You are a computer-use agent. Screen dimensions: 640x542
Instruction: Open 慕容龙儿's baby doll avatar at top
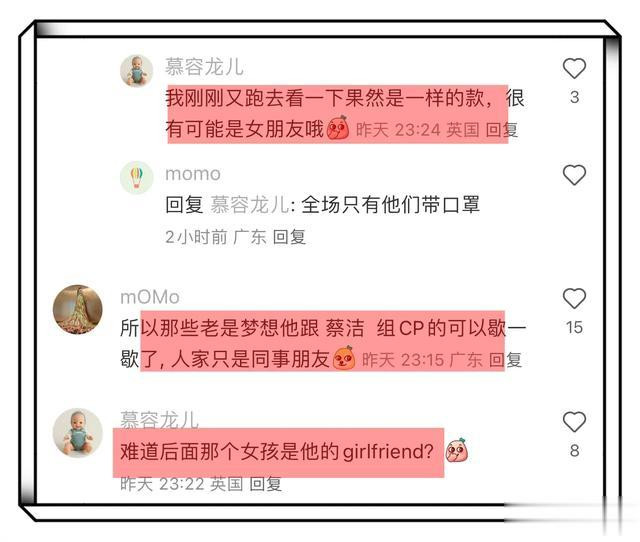tap(136, 71)
